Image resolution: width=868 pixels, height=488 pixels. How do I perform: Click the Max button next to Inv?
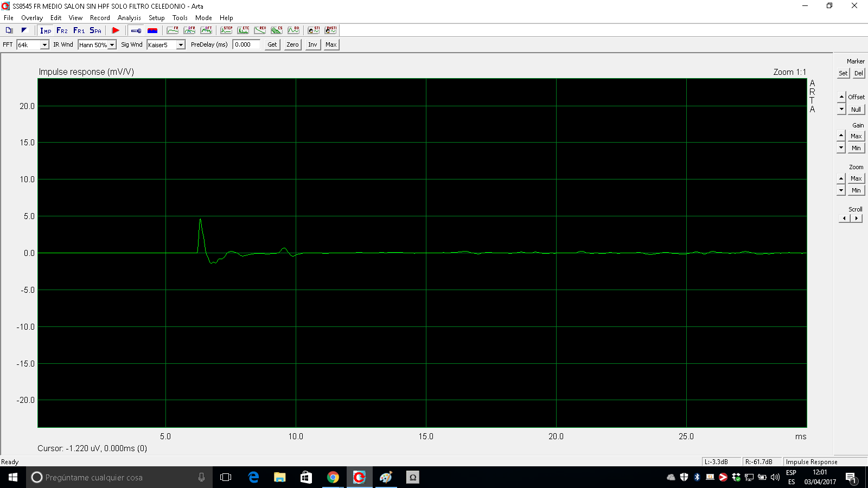[331, 44]
